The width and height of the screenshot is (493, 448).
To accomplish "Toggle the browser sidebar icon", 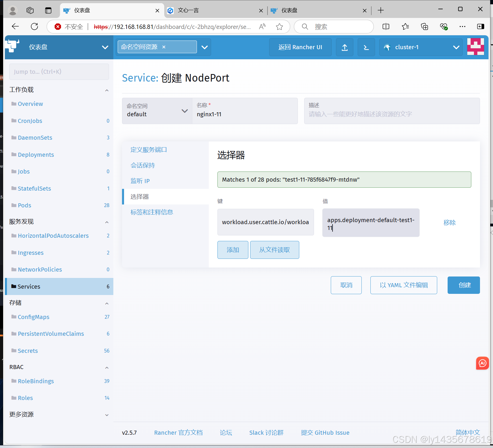I will [x=480, y=27].
